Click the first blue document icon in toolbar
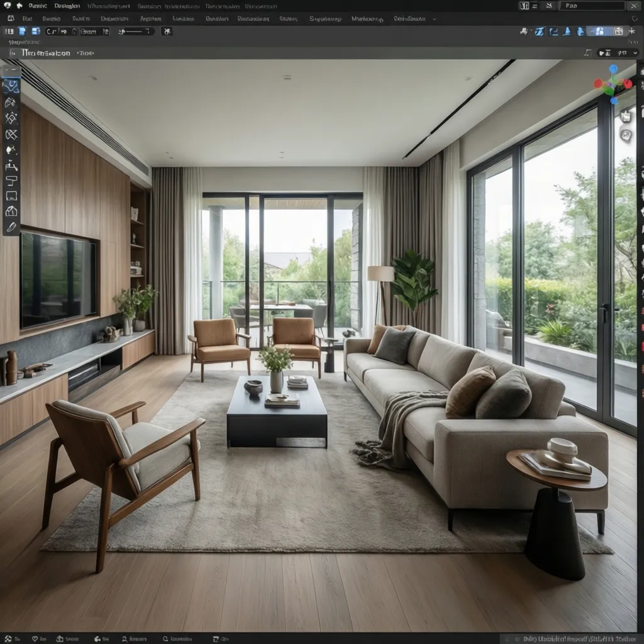The image size is (644, 644). 22,31
